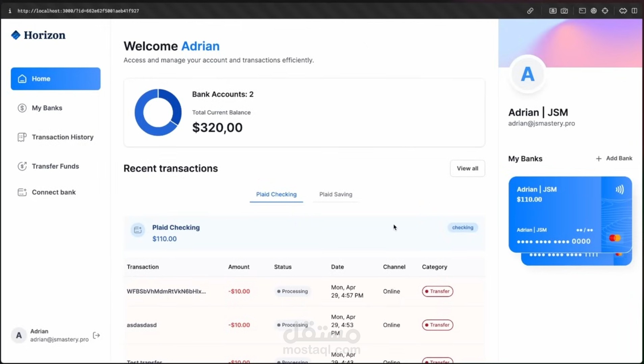
Task: Open Transaction History via its receipt icon
Action: [x=22, y=137]
